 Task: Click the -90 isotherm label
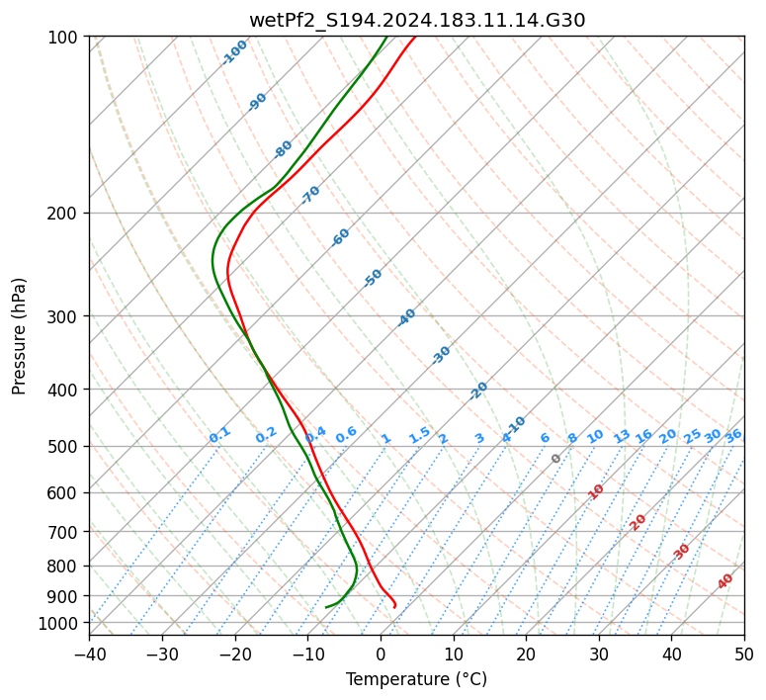click(x=257, y=102)
